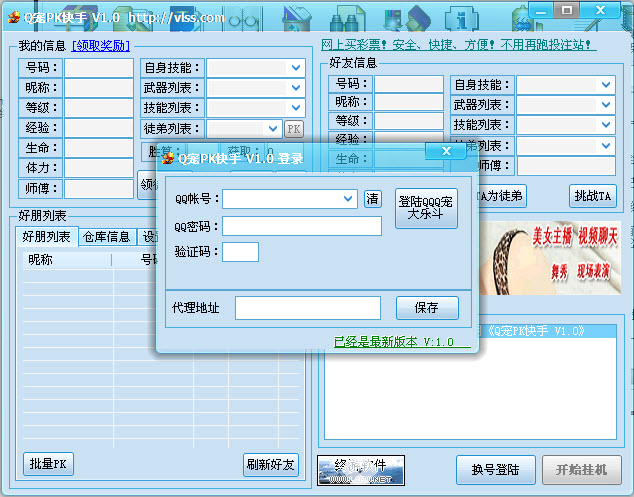
Task: Click the 昵称 column header
Action: (67, 260)
